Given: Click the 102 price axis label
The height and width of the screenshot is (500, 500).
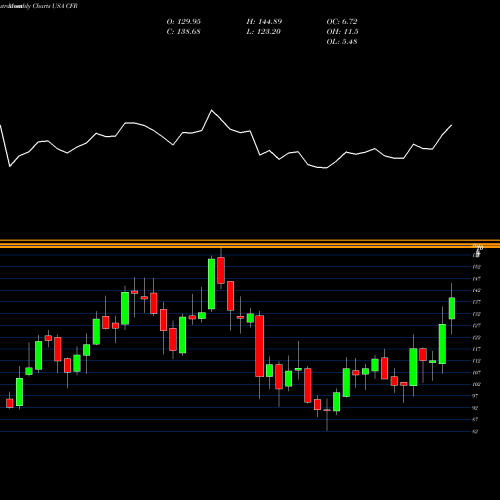Looking at the screenshot, I should click(476, 384).
